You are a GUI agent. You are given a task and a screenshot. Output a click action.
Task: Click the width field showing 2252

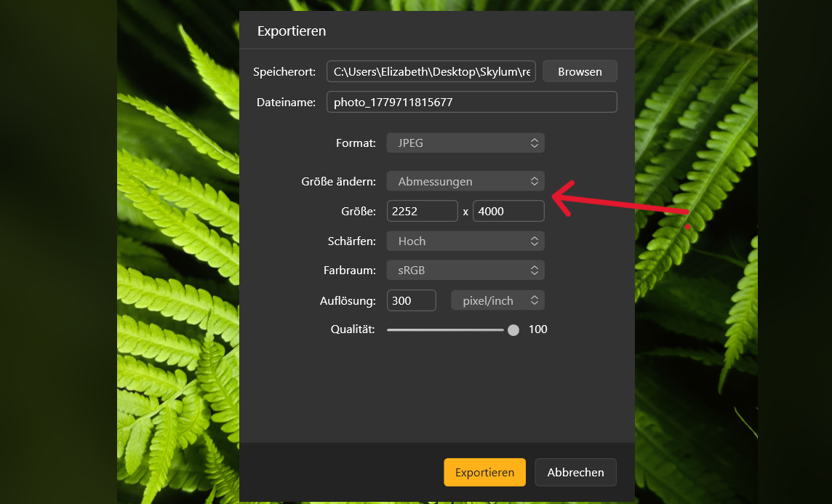pos(423,211)
